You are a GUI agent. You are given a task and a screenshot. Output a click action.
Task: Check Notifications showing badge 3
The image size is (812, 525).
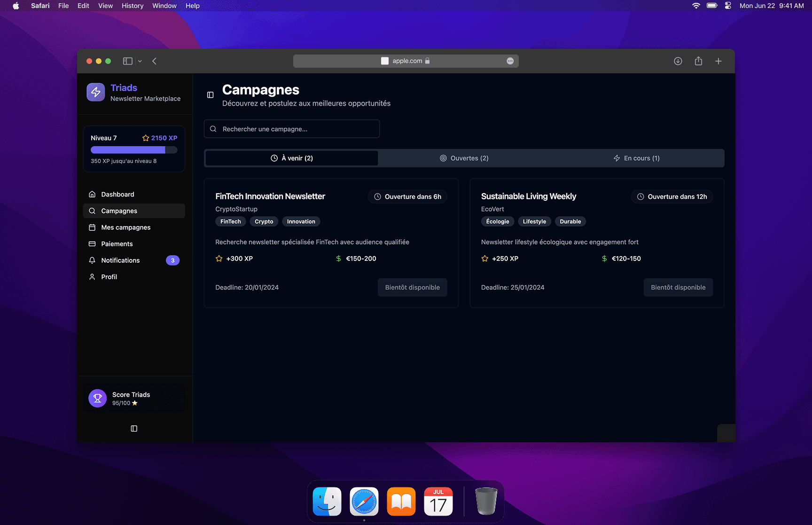[x=120, y=260]
